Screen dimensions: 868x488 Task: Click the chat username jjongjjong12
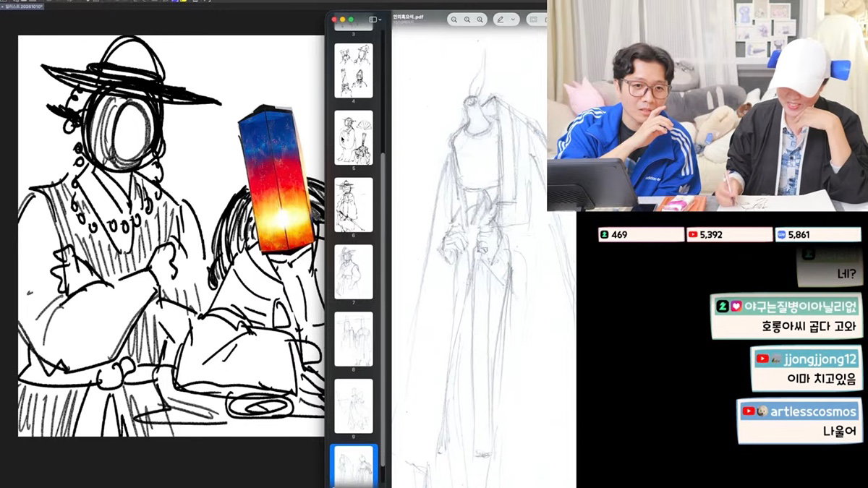(820, 359)
